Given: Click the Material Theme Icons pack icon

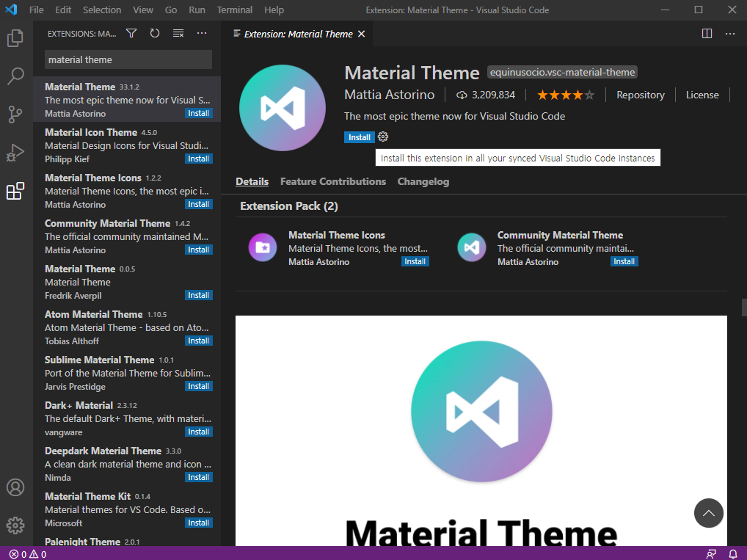Looking at the screenshot, I should coord(263,247).
